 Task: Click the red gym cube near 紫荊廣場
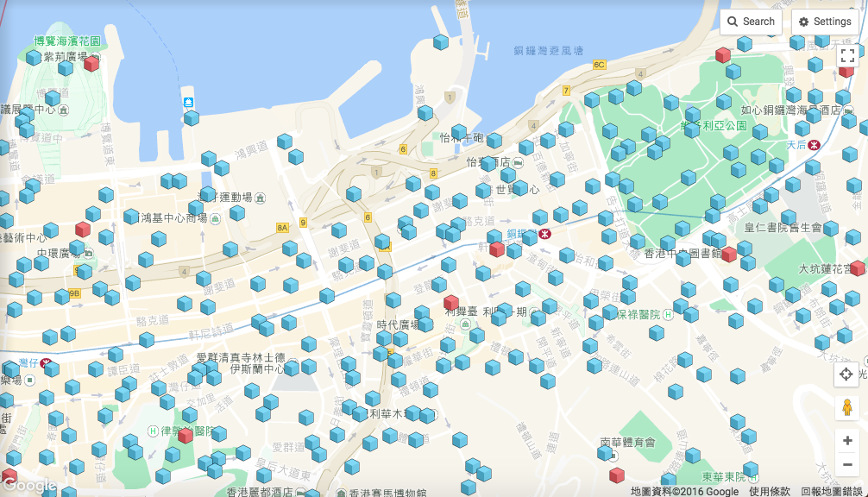coord(91,63)
